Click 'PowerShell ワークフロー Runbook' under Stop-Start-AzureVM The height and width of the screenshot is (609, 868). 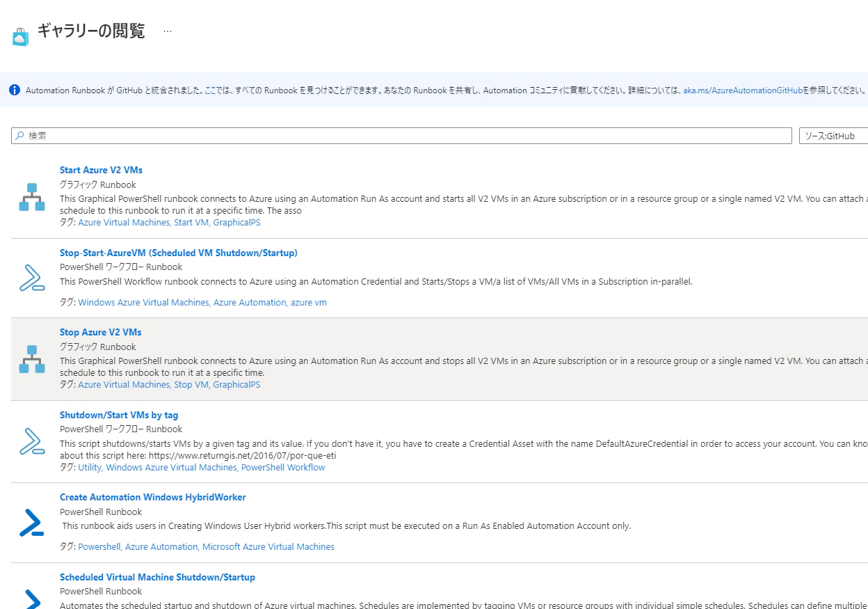[x=121, y=267]
